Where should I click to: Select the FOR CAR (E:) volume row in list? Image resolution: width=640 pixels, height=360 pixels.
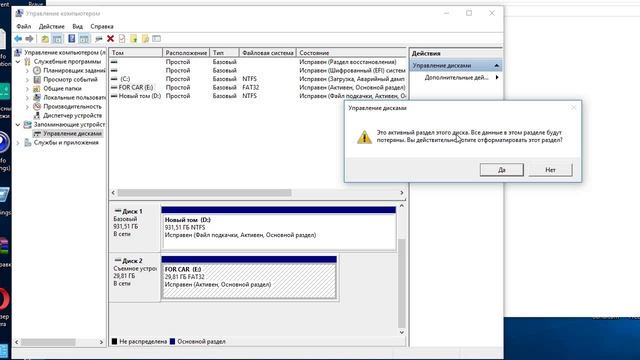pyautogui.click(x=258, y=87)
